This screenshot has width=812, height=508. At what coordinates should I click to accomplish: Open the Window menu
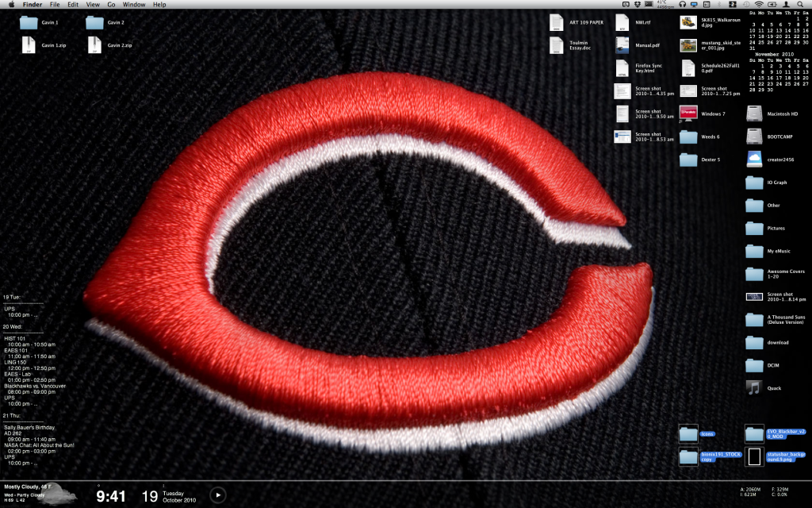[133, 4]
